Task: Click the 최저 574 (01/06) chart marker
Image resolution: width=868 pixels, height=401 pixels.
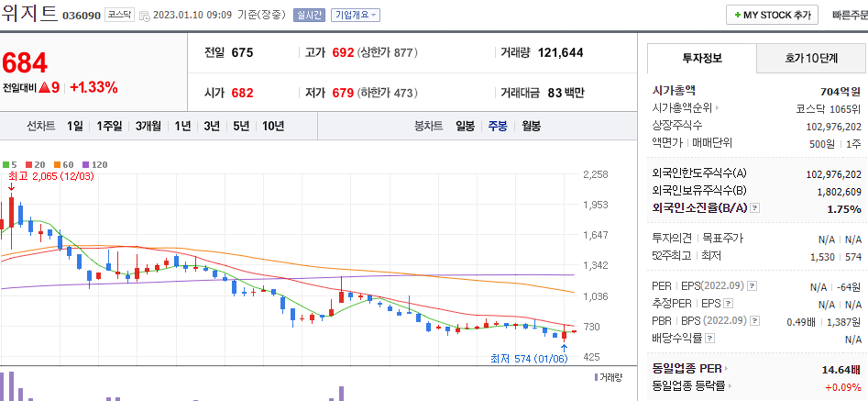Action: (x=529, y=359)
